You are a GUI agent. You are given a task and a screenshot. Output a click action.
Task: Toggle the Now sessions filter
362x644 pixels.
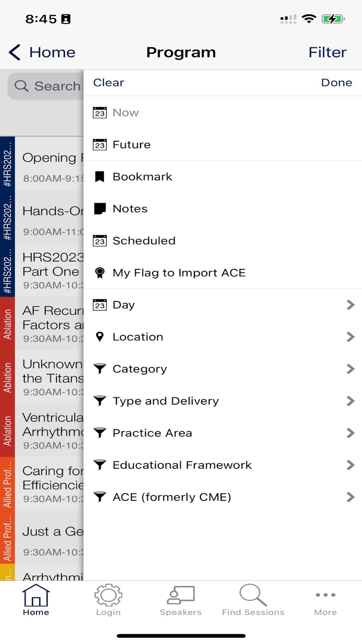coord(223,113)
